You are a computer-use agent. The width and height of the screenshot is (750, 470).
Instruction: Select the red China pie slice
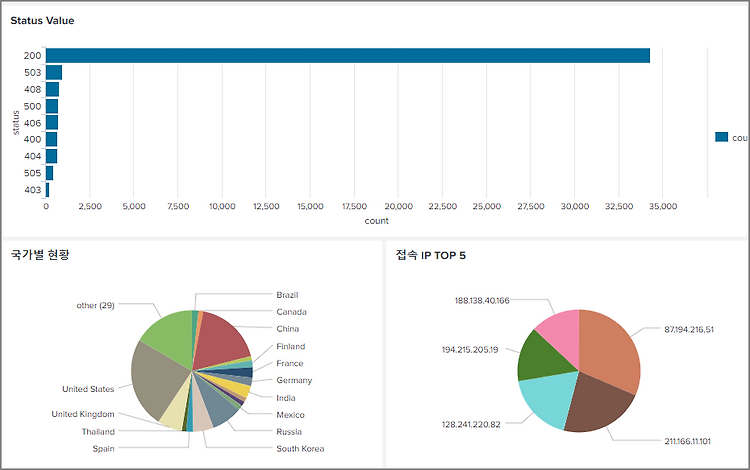click(220, 342)
